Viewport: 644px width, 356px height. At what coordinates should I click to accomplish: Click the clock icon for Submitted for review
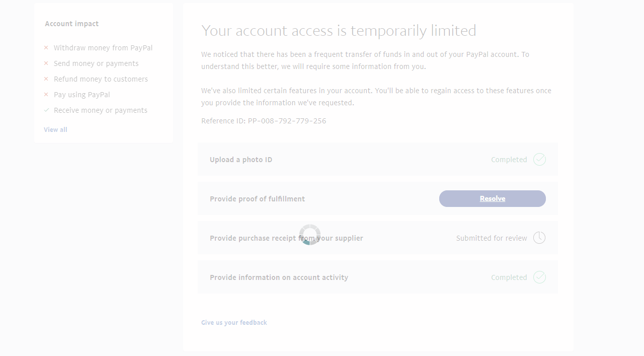click(539, 238)
